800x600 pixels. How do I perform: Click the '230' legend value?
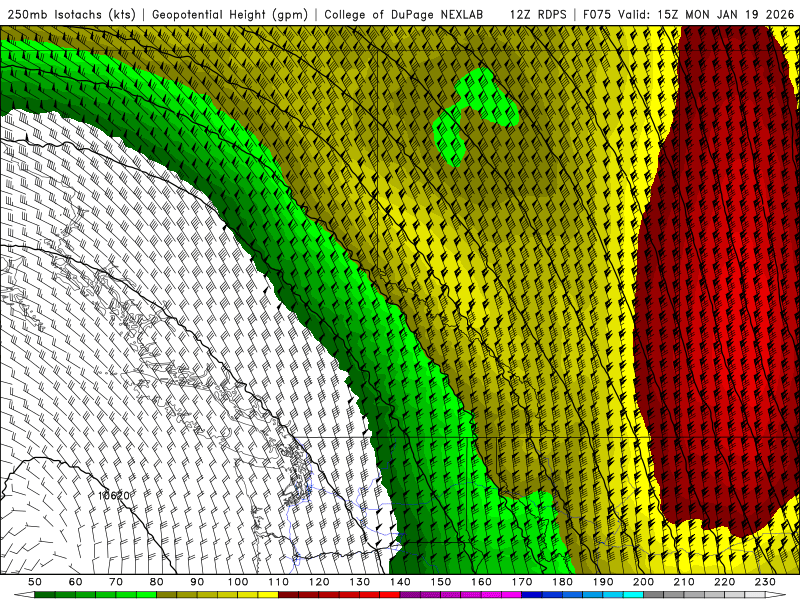[x=765, y=582]
